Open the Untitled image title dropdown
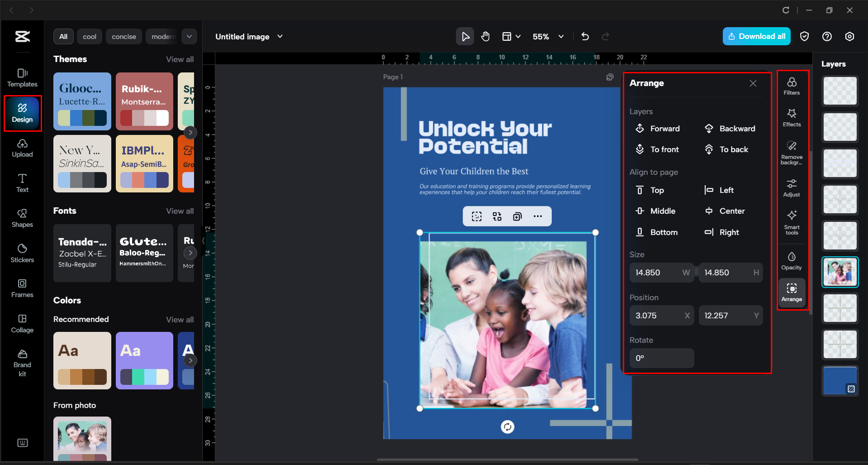The width and height of the screenshot is (868, 465). point(280,37)
